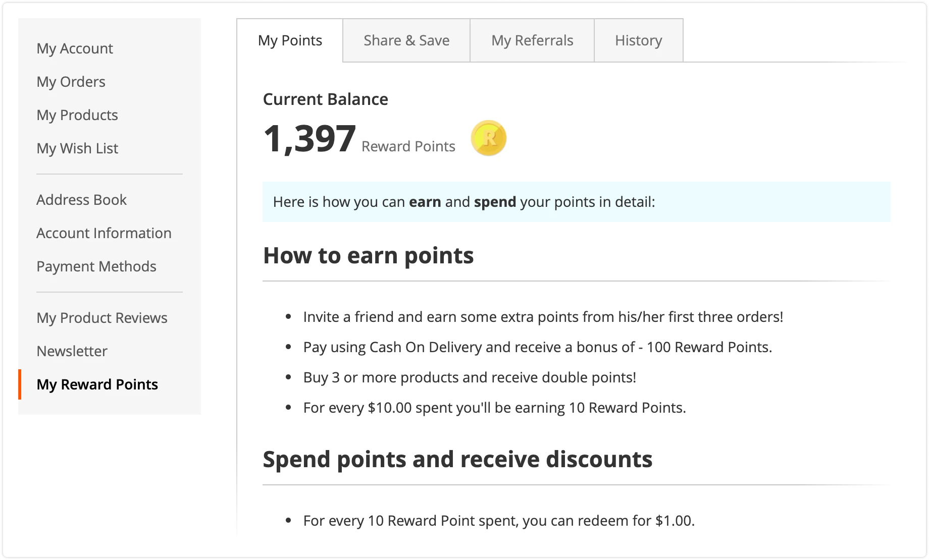Open My Account from the sidebar
Viewport: 929px width, 560px height.
(x=74, y=48)
